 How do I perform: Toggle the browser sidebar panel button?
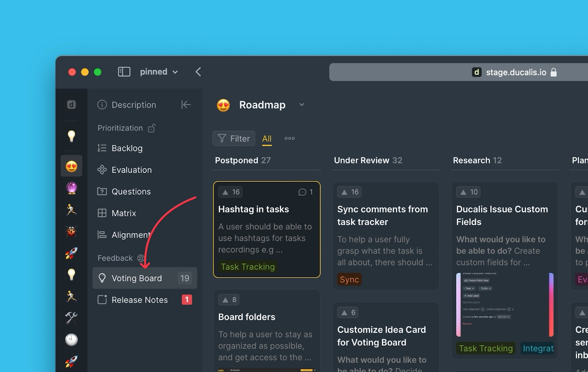124,72
